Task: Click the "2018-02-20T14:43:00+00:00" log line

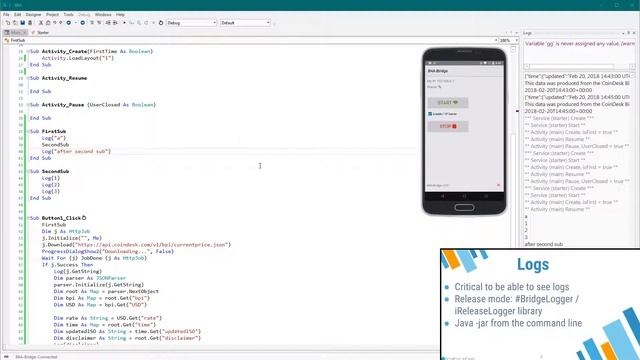Action: (558, 90)
